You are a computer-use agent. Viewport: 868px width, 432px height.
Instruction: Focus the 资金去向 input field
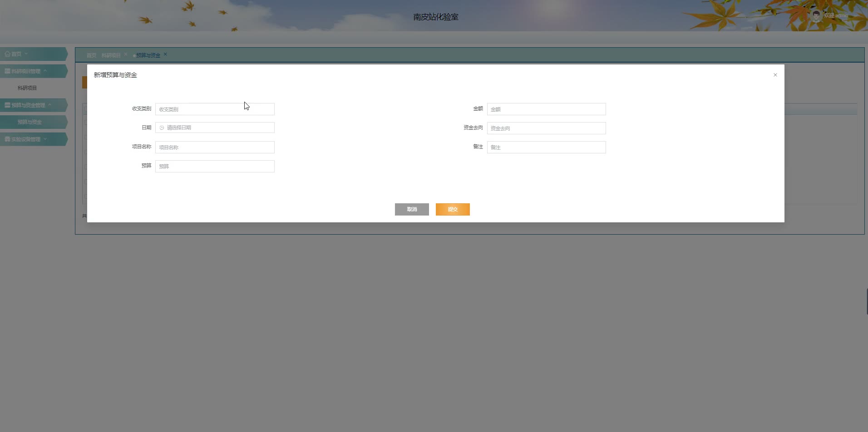(x=547, y=128)
